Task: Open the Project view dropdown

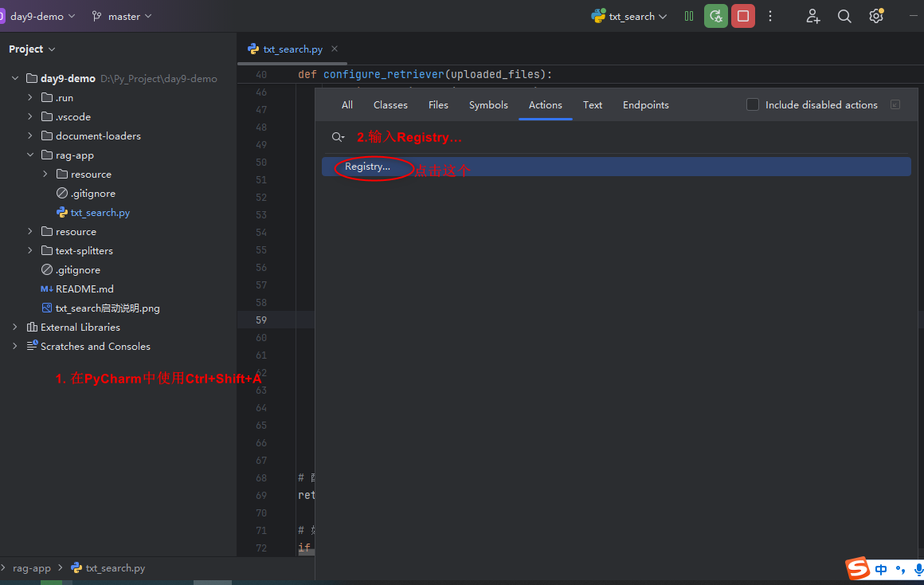Action: click(x=32, y=49)
